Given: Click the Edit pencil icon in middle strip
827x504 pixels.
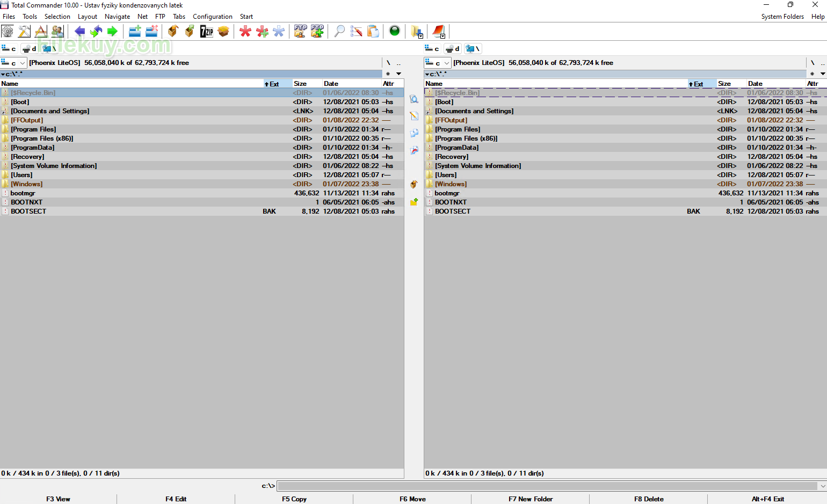Looking at the screenshot, I should [x=414, y=116].
